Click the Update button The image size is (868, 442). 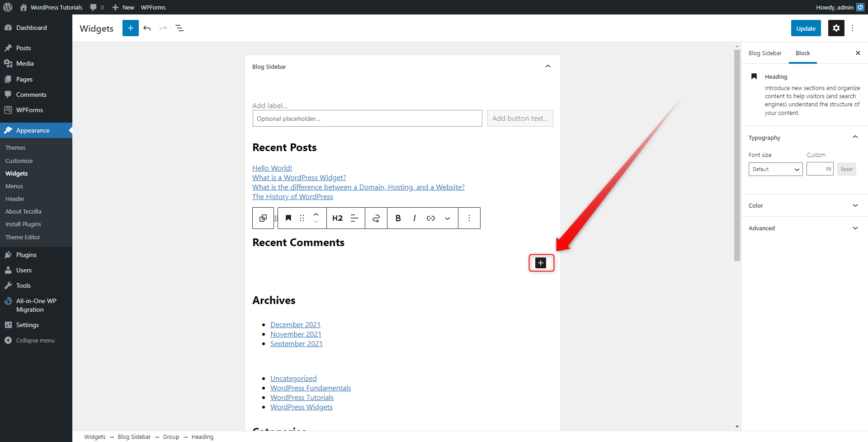click(x=806, y=28)
